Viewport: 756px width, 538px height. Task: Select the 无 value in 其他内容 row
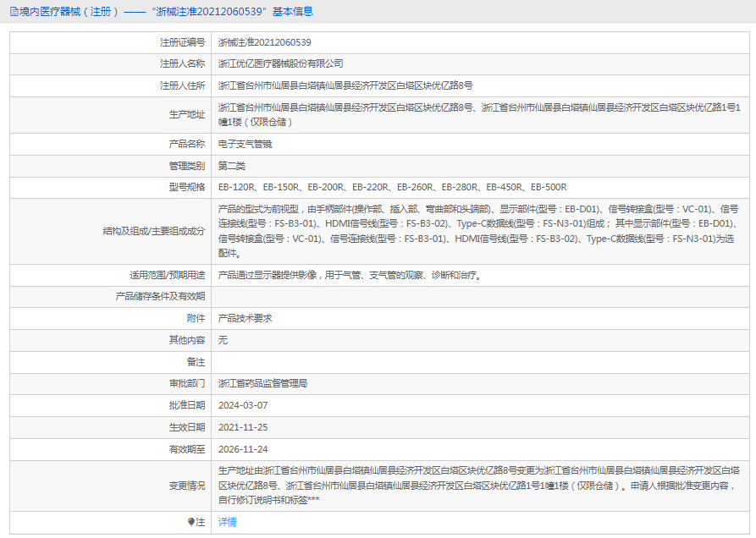point(223,340)
